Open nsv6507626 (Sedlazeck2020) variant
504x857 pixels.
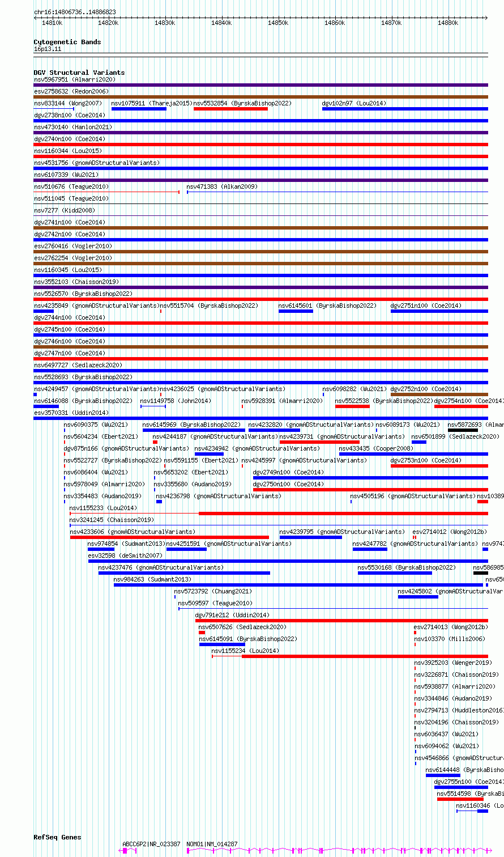click(242, 627)
